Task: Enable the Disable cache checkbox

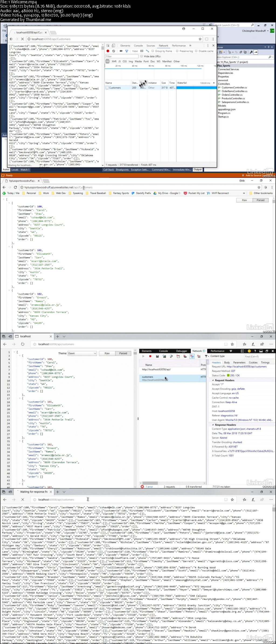Action: (196, 51)
